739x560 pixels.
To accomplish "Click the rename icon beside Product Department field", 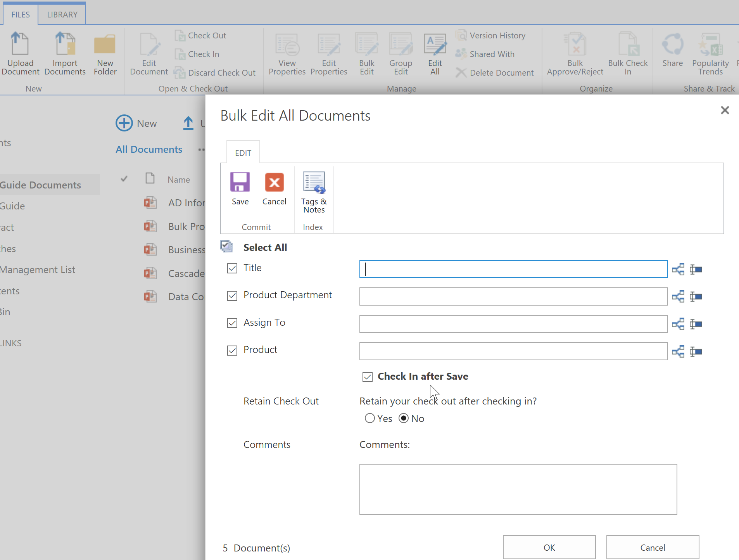I will point(696,297).
